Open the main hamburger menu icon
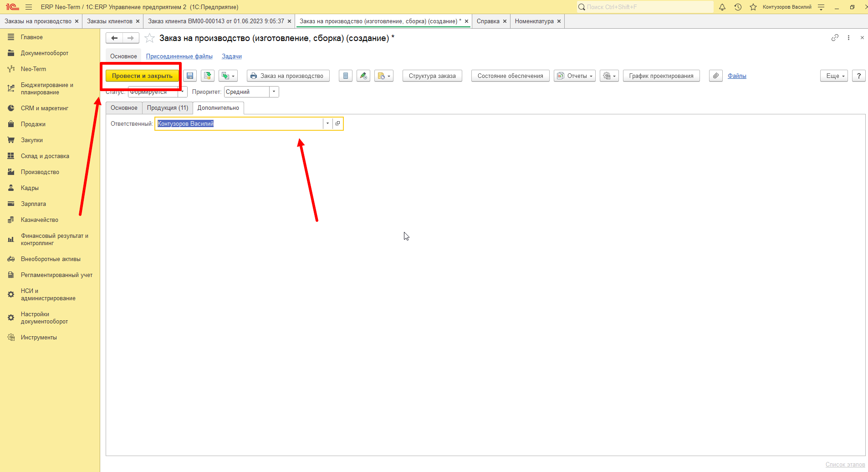 pyautogui.click(x=29, y=7)
